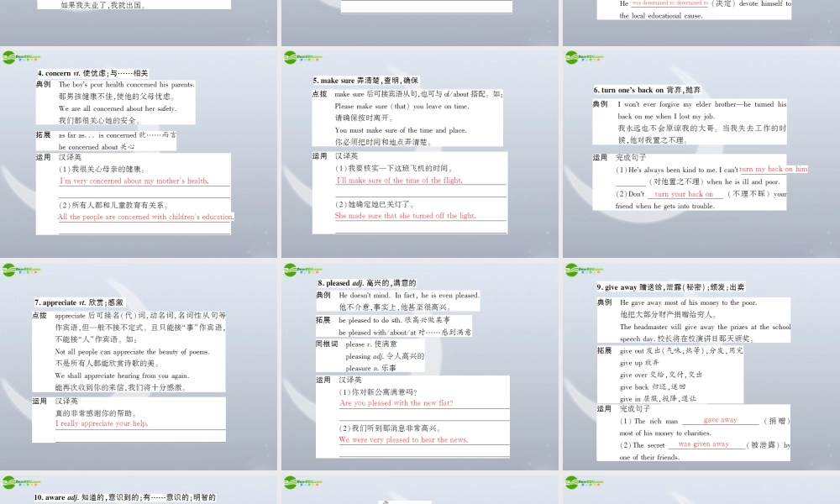
Task: Click answer 'All the people are concerned with children's education.'
Action: 145,217
